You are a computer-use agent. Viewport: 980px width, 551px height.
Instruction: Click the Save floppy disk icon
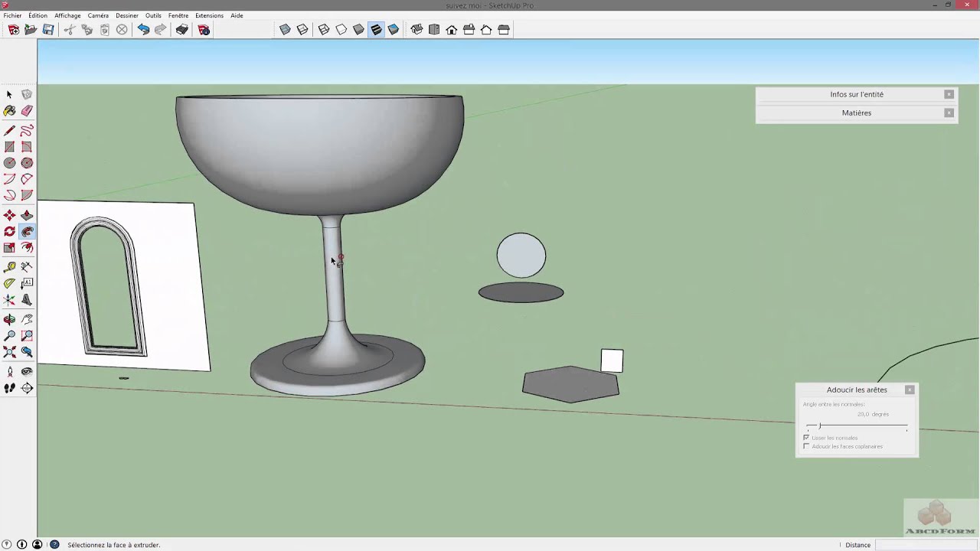click(48, 30)
